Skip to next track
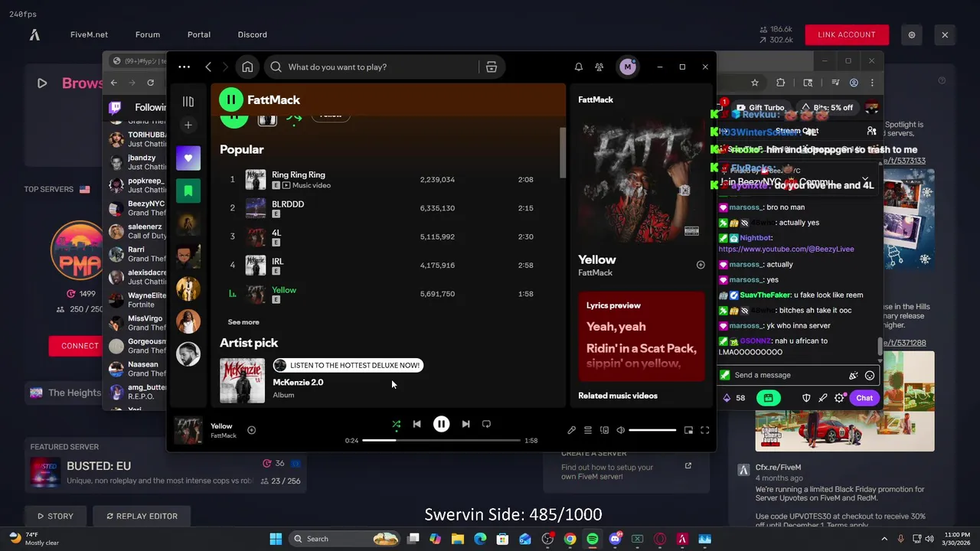Screen dimensions: 980x551 pyautogui.click(x=465, y=424)
